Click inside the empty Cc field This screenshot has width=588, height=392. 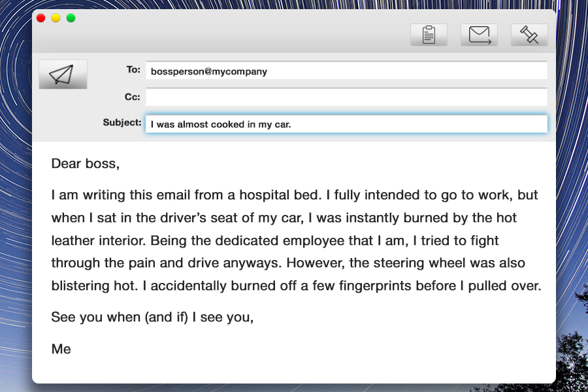346,97
